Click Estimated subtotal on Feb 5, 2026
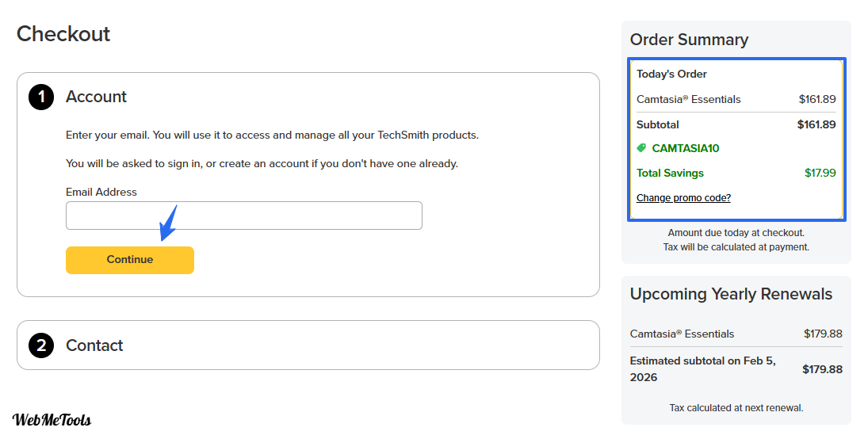The height and width of the screenshot is (435, 868). point(703,369)
